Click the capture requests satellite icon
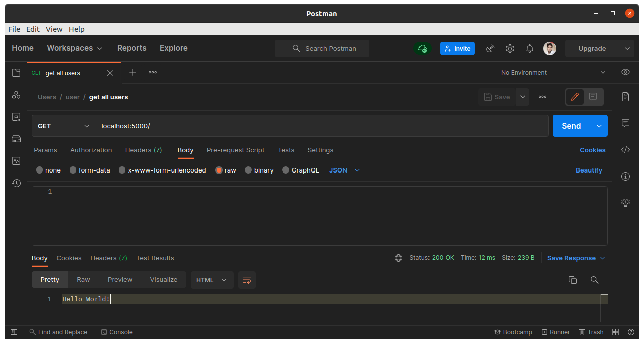644x344 pixels. pos(491,49)
